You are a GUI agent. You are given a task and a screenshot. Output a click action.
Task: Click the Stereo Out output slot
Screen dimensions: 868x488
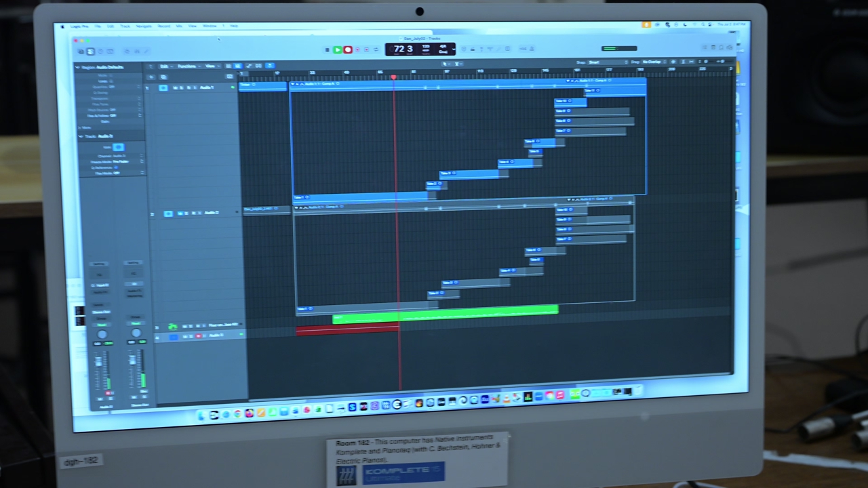point(101,312)
